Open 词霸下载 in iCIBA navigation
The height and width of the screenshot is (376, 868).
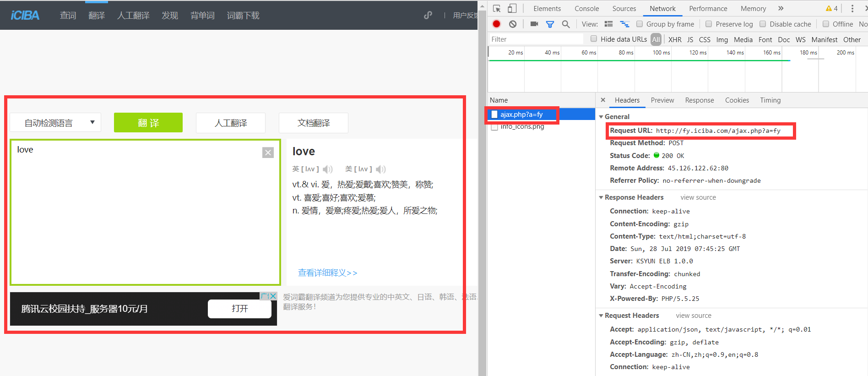click(243, 16)
